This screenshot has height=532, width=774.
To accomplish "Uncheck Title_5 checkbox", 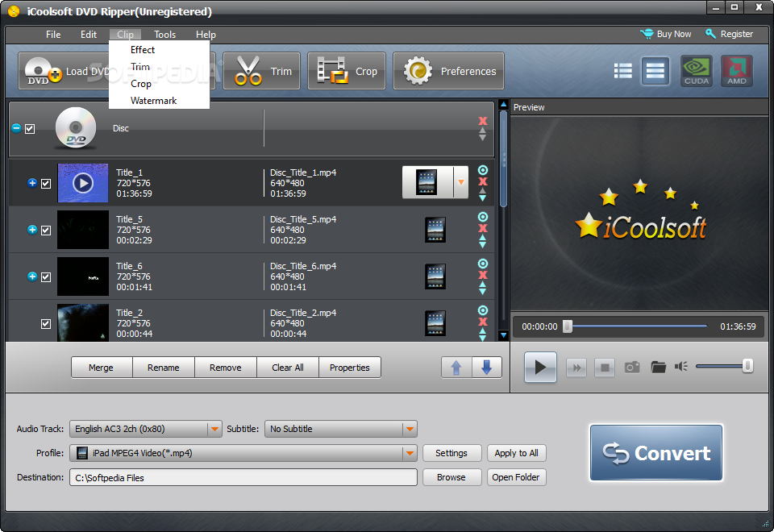I will (x=46, y=231).
